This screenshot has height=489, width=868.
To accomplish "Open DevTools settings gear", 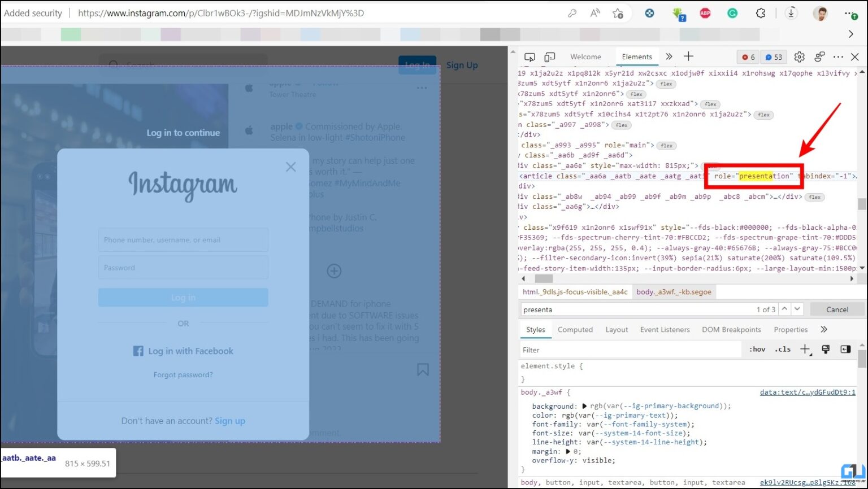I will pos(799,57).
